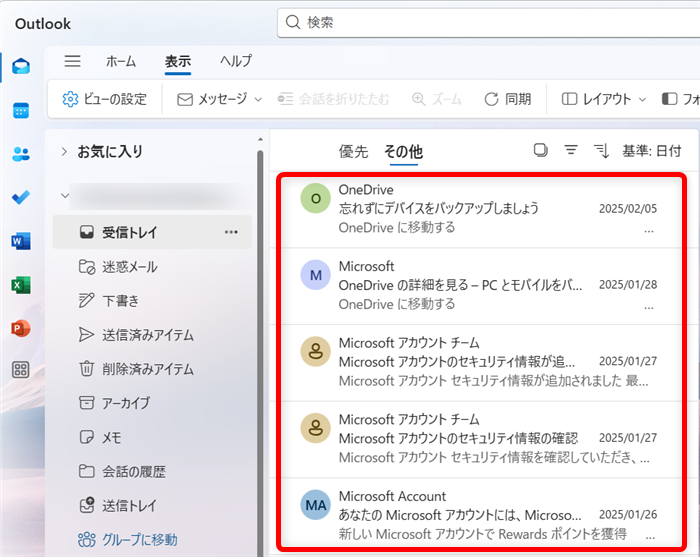The width and height of the screenshot is (700, 557).
Task: Open the 下書き drafts folder
Action: click(152, 301)
